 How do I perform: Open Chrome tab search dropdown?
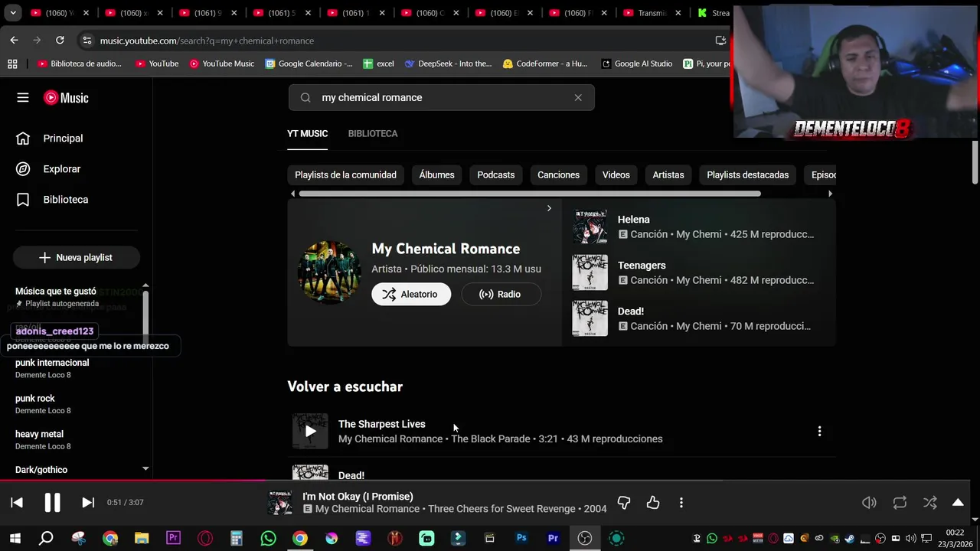point(13,13)
